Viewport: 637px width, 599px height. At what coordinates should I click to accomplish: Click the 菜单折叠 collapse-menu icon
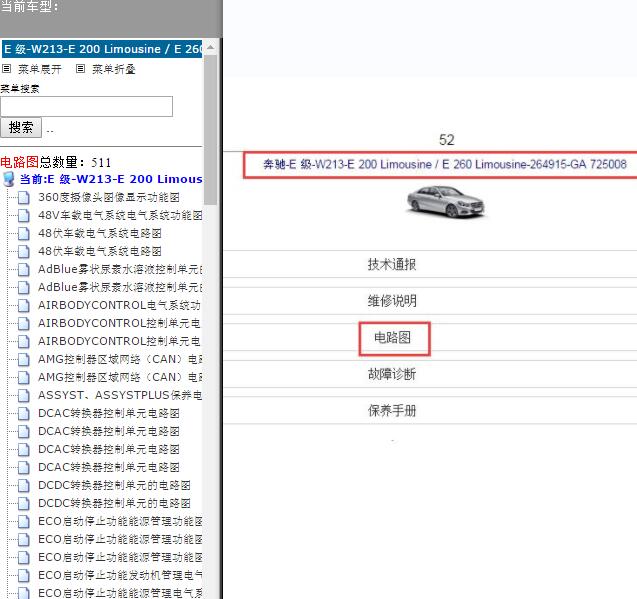coord(80,69)
